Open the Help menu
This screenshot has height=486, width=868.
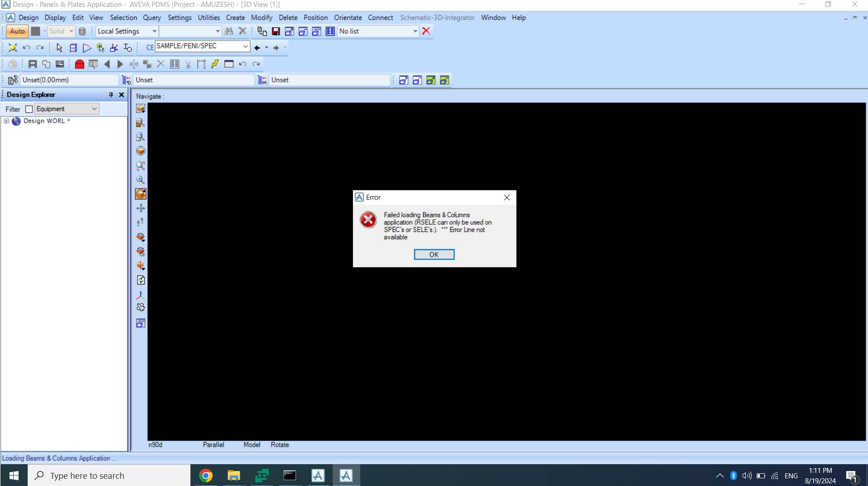click(x=519, y=18)
